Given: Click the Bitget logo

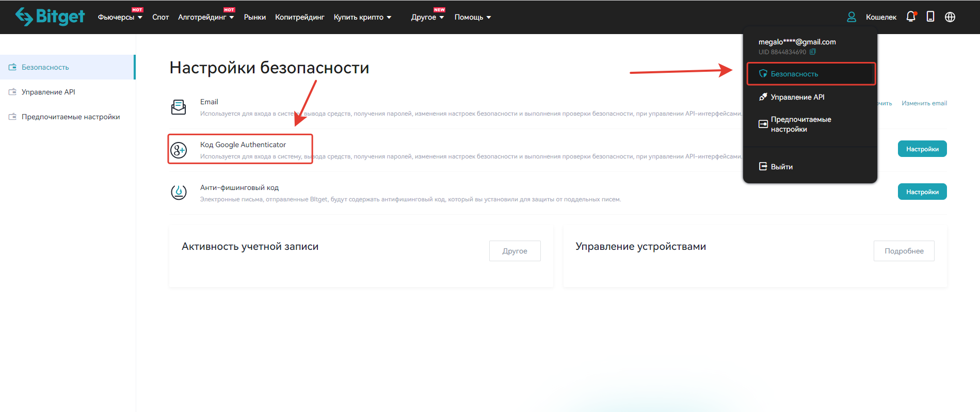Looking at the screenshot, I should [50, 17].
